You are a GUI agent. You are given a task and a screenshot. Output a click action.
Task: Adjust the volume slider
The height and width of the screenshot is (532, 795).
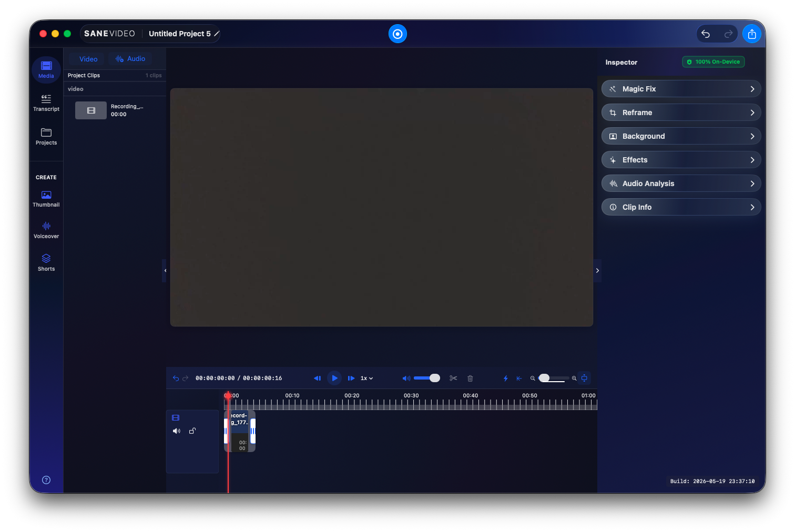(x=426, y=378)
